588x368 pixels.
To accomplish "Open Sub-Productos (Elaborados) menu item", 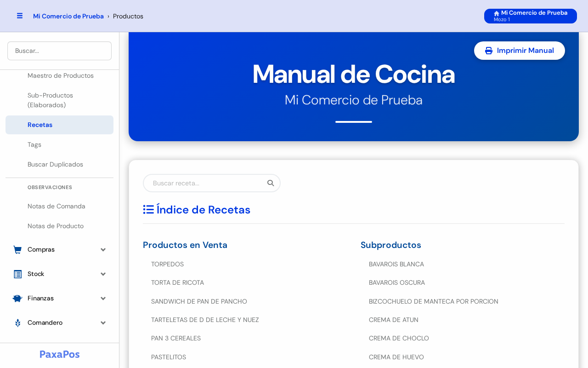I will tap(60, 100).
